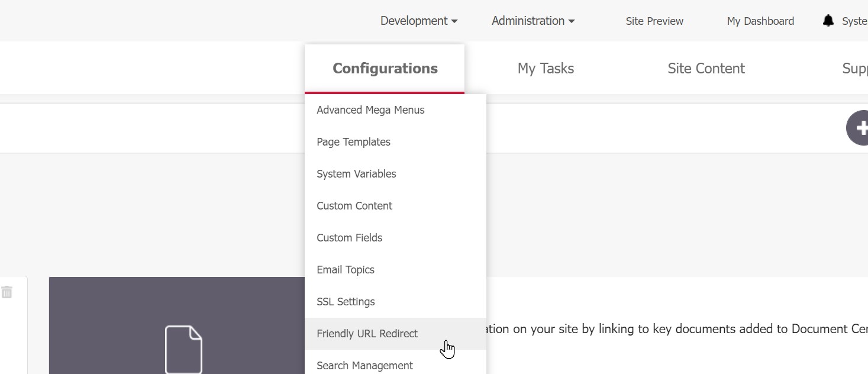Select Custom Fields in dropdown
The width and height of the screenshot is (868, 374).
[x=349, y=238]
